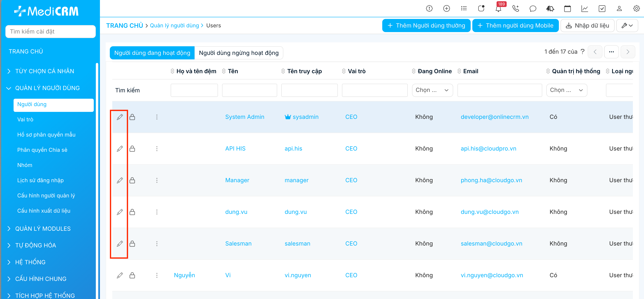Switch to Người dùng ngừng hoạt động tab
The image size is (644, 299).
point(239,53)
